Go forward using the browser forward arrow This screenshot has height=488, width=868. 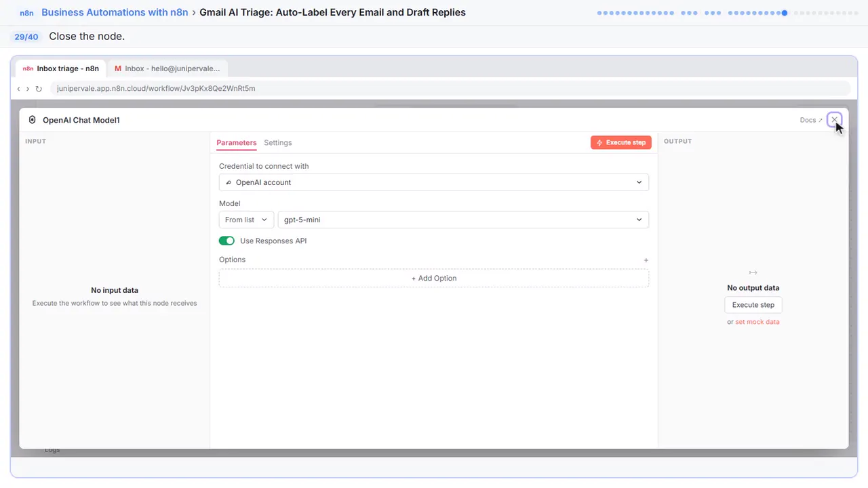coord(27,89)
